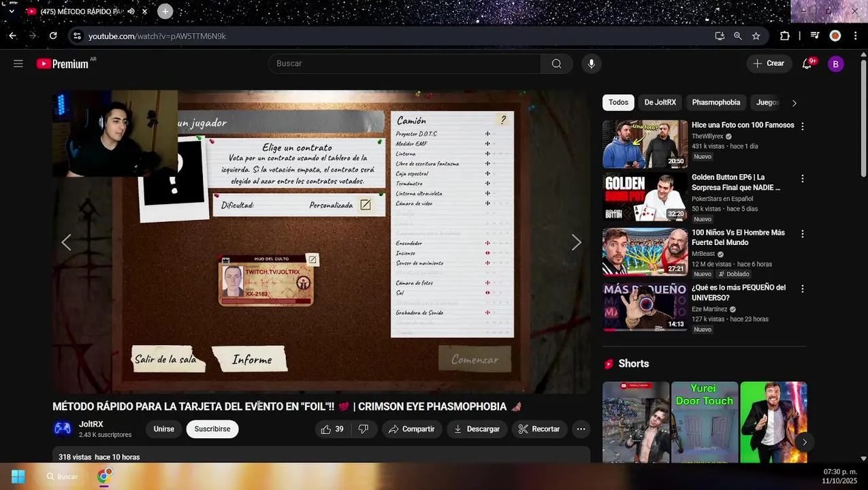Open Windows Start menu
This screenshot has width=868, height=490.
pyautogui.click(x=18, y=476)
